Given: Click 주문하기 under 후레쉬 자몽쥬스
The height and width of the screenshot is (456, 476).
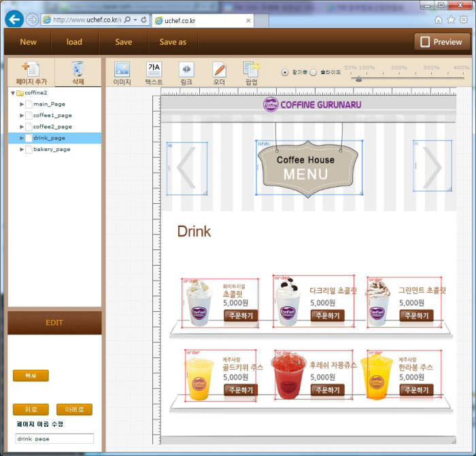Looking at the screenshot, I should point(328,390).
